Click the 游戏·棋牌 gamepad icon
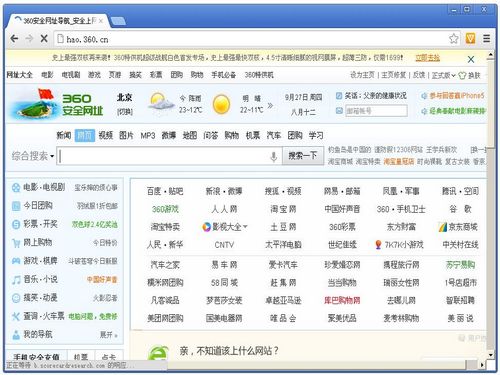The width and height of the screenshot is (500, 375). 16,261
